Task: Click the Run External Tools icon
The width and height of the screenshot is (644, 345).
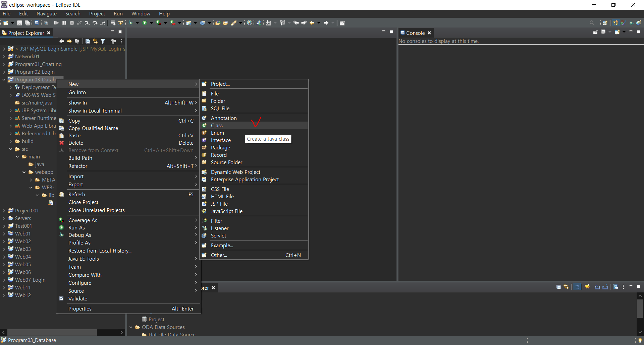Action: [x=173, y=23]
